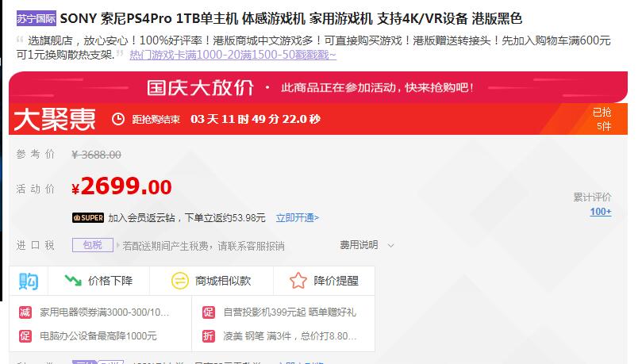This screenshot has width=642, height=364.
Task: Click the yellow similar-items swap icon
Action: [x=179, y=281]
